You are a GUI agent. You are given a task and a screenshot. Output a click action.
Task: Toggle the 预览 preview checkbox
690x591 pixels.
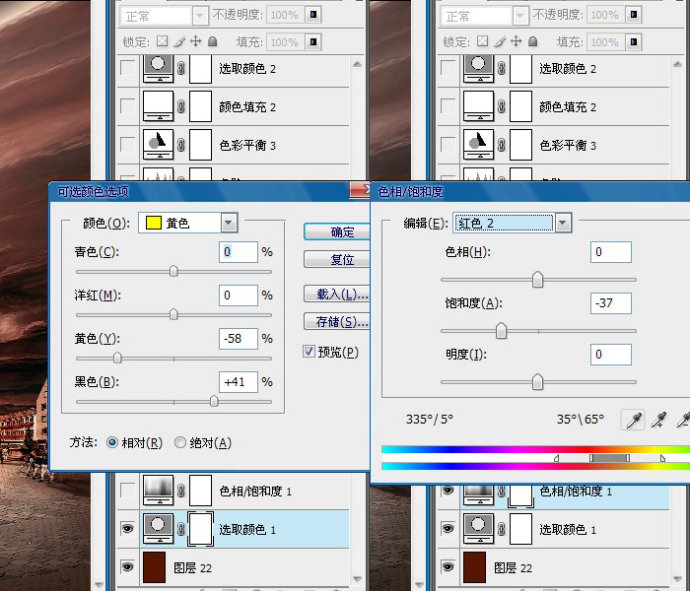308,352
